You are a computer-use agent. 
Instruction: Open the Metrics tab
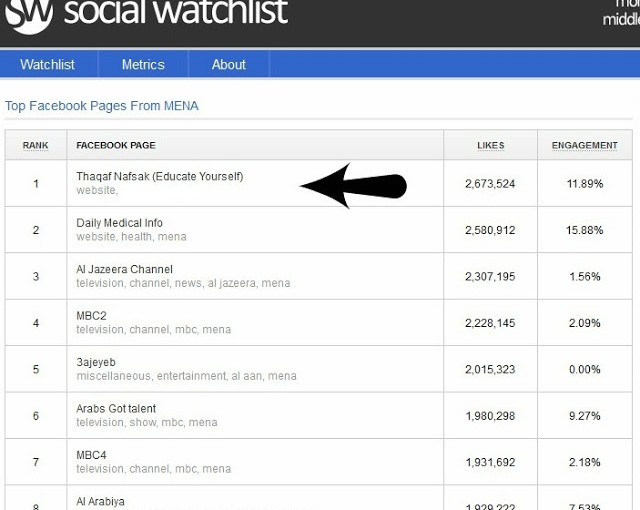tap(143, 64)
